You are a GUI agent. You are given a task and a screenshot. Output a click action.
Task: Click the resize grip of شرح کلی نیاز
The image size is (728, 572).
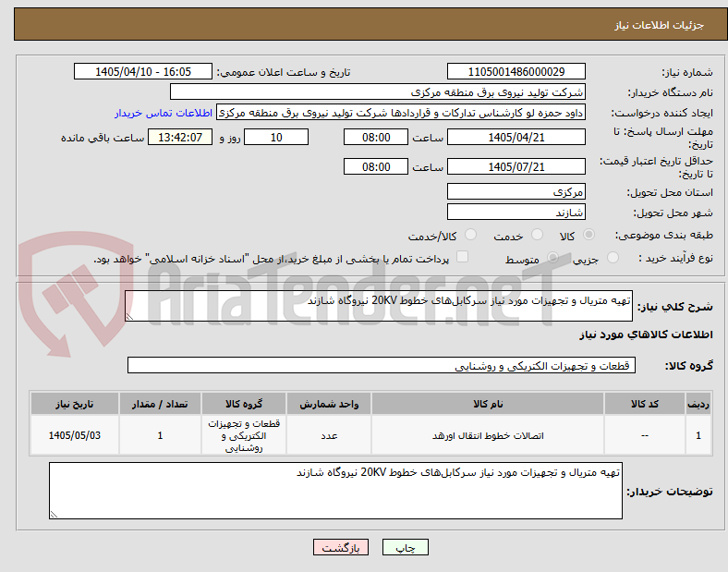(129, 317)
